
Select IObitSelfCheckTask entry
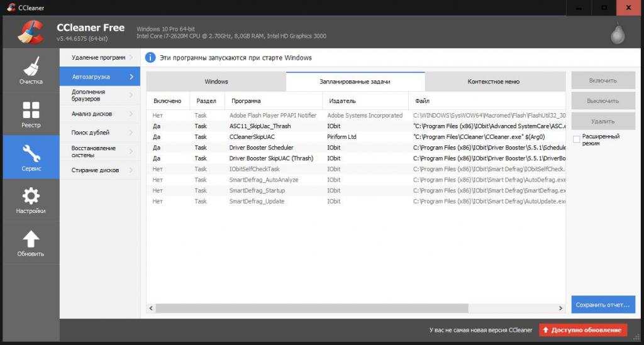pos(356,169)
